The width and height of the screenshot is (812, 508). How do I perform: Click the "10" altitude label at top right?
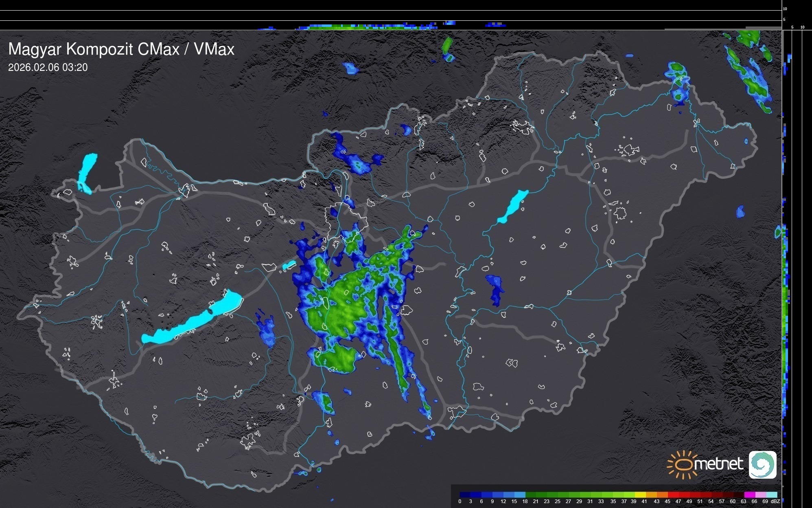point(785,9)
